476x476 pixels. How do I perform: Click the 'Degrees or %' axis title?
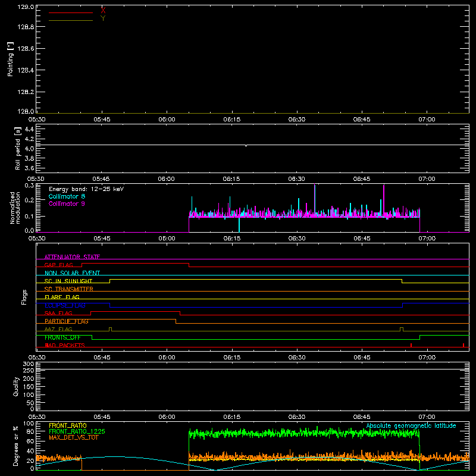pyautogui.click(x=16, y=446)
